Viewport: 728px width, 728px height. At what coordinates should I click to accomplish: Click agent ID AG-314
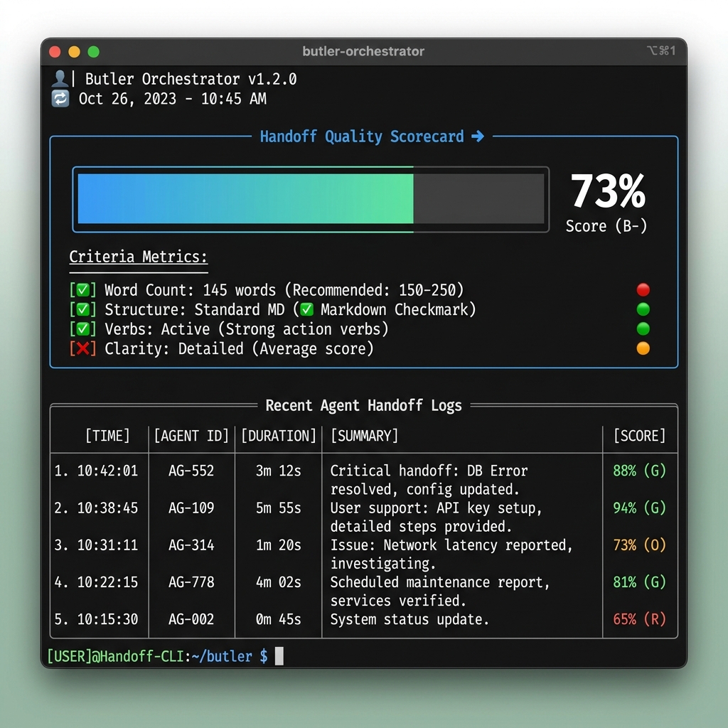191,545
